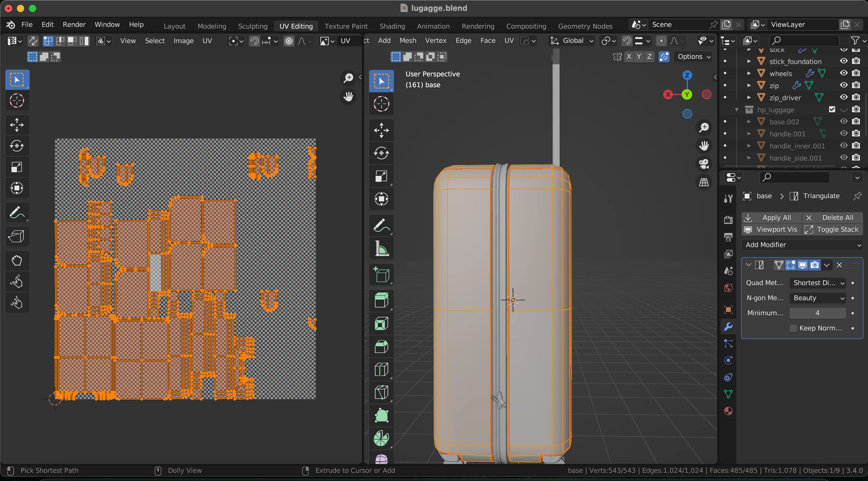
Task: Open the Quad Method dropdown
Action: coord(817,283)
